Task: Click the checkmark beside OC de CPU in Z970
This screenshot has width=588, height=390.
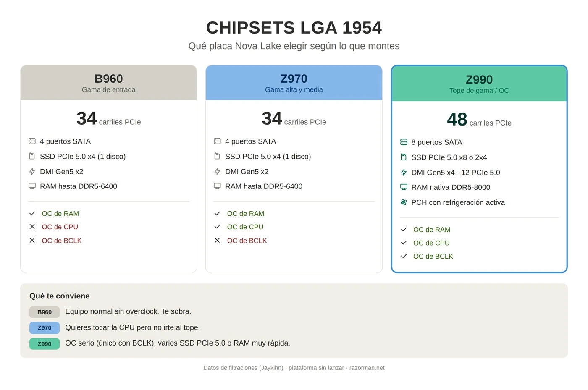Action: tap(217, 227)
